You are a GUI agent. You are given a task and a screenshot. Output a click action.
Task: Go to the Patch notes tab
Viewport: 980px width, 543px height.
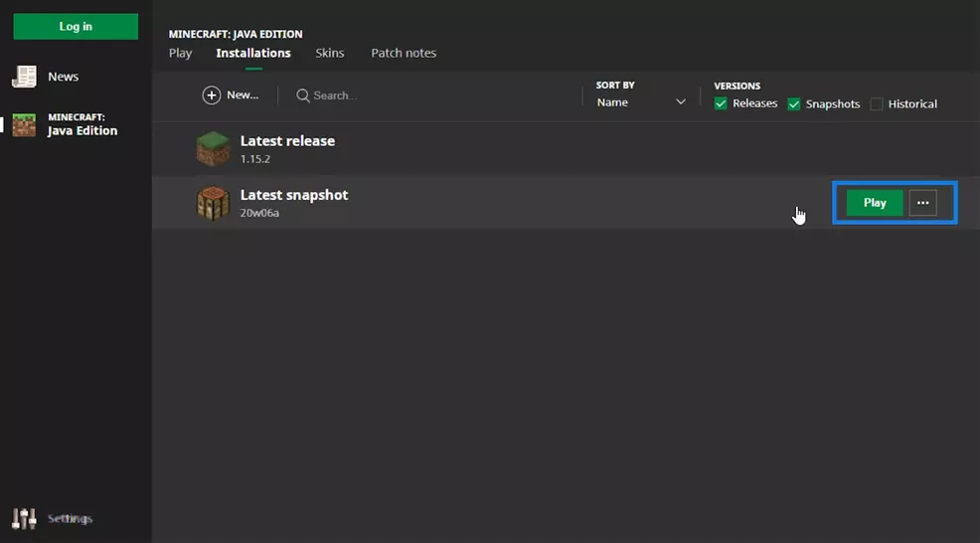pyautogui.click(x=404, y=53)
